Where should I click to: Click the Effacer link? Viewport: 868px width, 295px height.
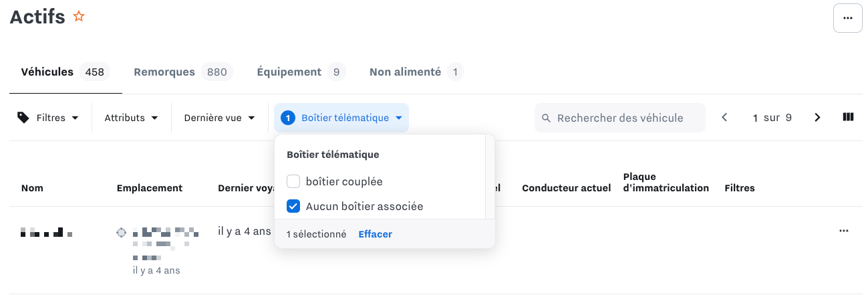tap(375, 234)
